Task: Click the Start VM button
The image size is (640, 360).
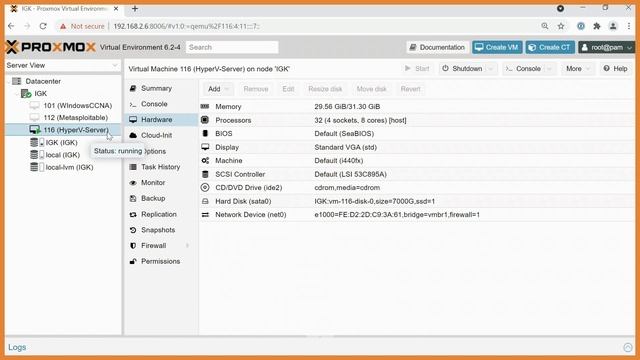Action: [x=417, y=69]
